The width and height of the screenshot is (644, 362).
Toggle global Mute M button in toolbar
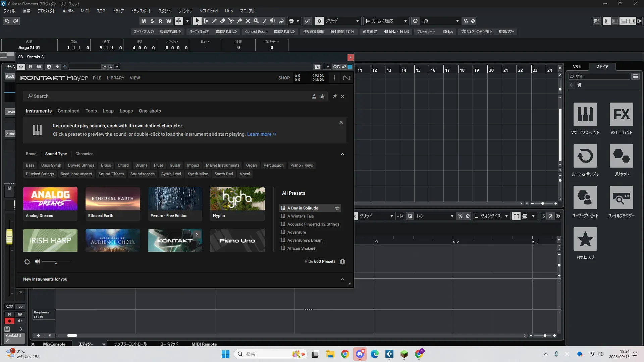[x=144, y=21]
